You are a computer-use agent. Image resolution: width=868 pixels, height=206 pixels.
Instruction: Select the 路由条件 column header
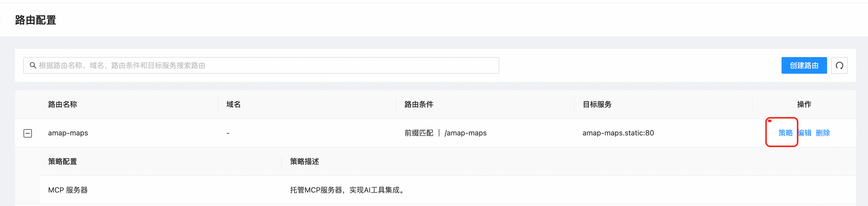point(418,104)
